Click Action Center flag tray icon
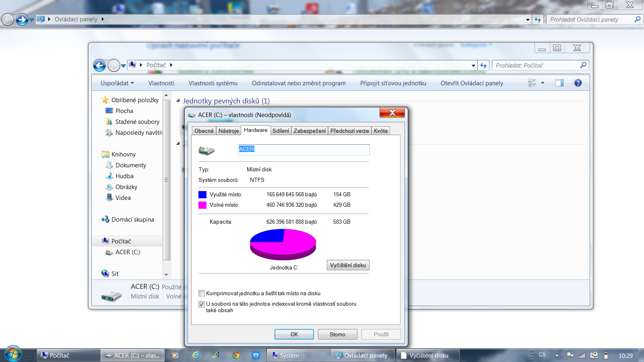644x362 pixels. [570, 355]
